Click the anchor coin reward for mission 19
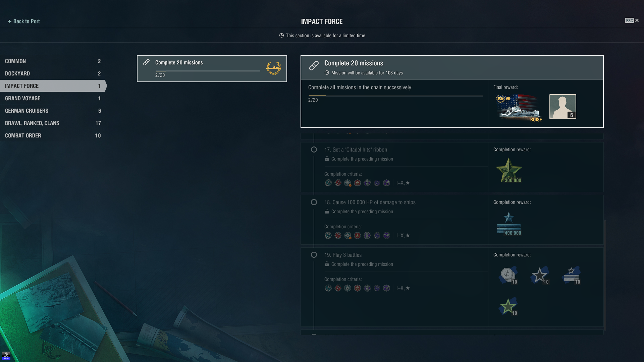Image resolution: width=644 pixels, height=362 pixels. click(x=508, y=275)
